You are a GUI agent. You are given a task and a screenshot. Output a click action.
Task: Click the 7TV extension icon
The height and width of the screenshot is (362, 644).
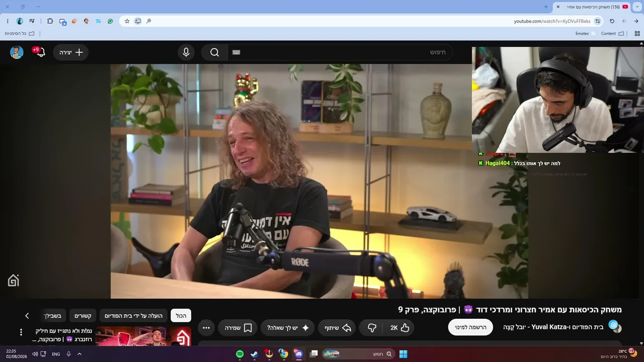pyautogui.click(x=98, y=21)
